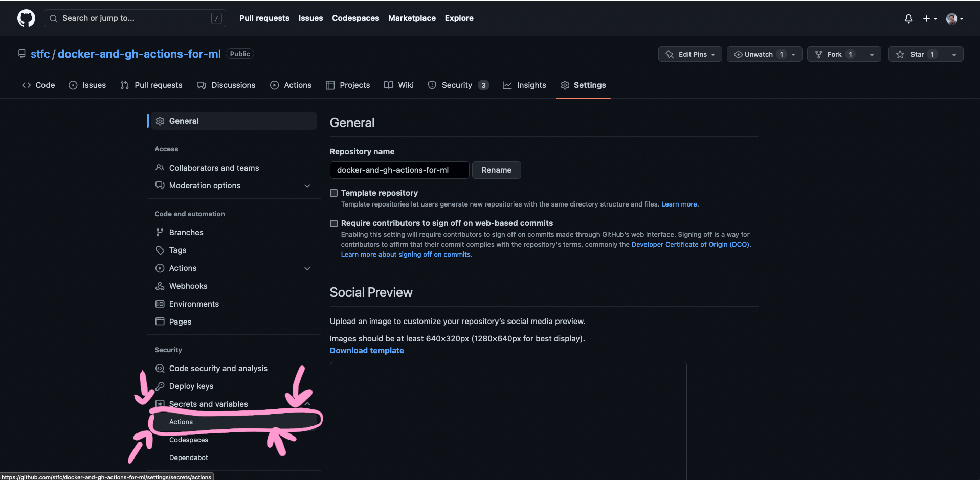The image size is (980, 481).
Task: Open the GitHub home via octocat logo
Action: click(x=26, y=18)
